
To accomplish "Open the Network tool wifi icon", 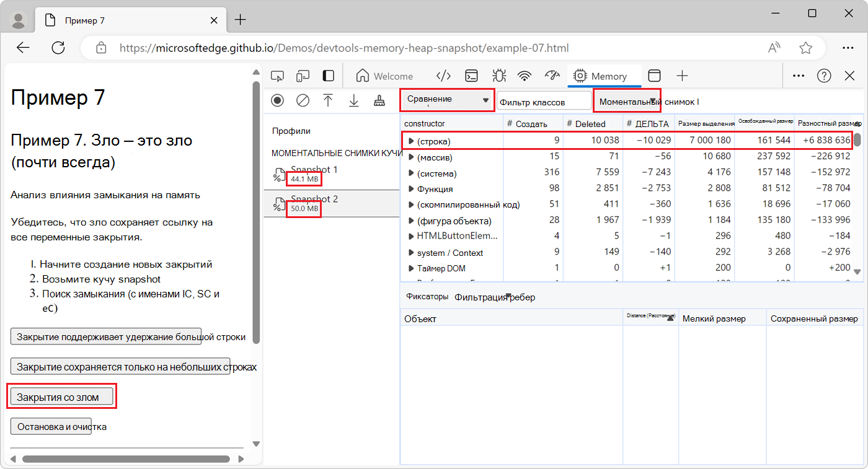I will pyautogui.click(x=525, y=76).
